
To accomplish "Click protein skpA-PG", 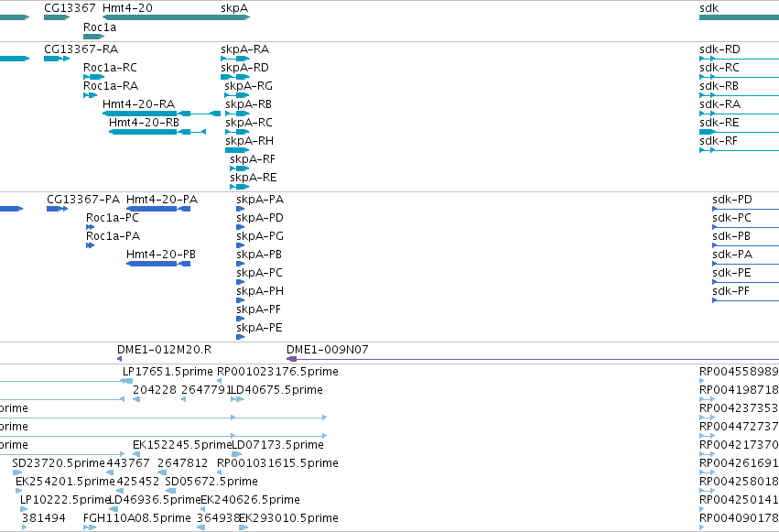I will click(x=260, y=236).
